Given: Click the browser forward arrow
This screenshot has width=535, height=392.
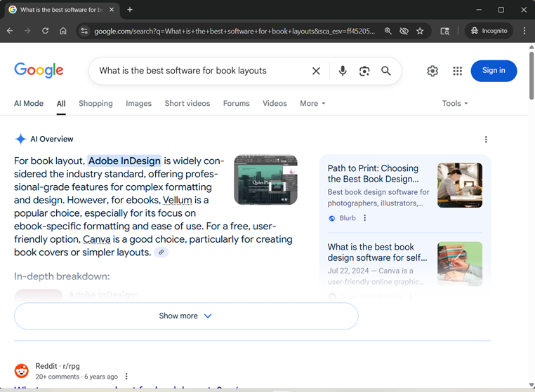Looking at the screenshot, I should point(27,31).
